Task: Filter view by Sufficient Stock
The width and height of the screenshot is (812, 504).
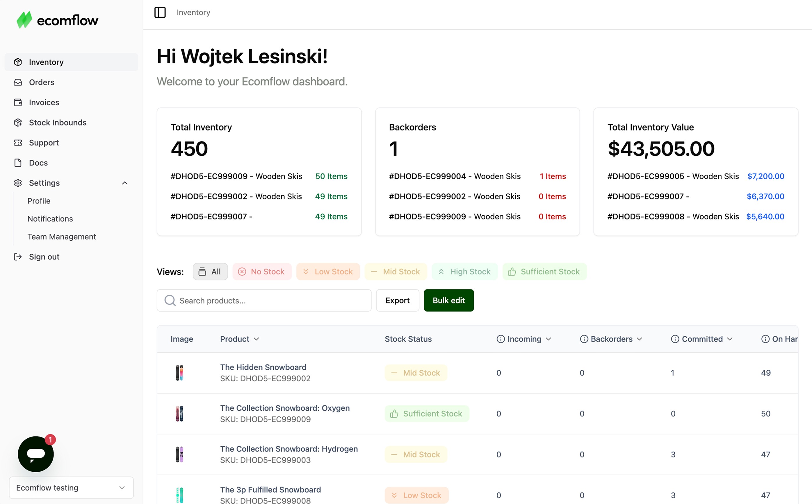Action: 544,272
